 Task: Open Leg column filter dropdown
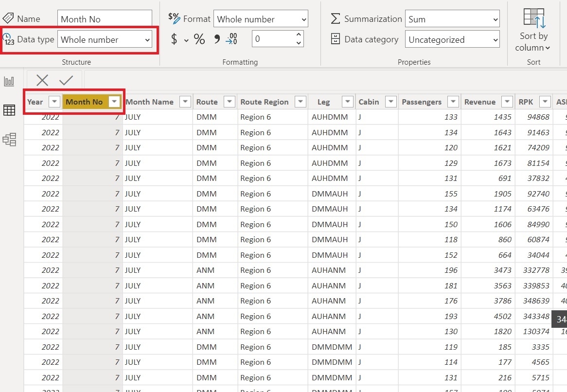[348, 102]
